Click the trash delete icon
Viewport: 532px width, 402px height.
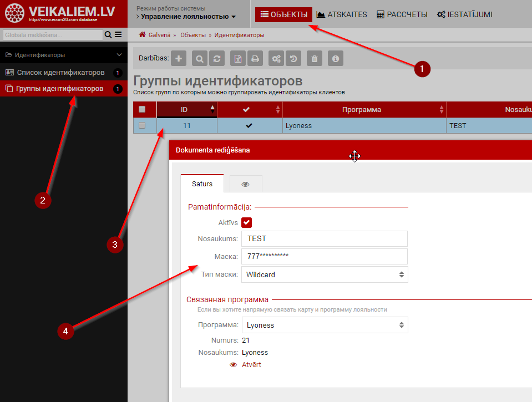(x=315, y=58)
